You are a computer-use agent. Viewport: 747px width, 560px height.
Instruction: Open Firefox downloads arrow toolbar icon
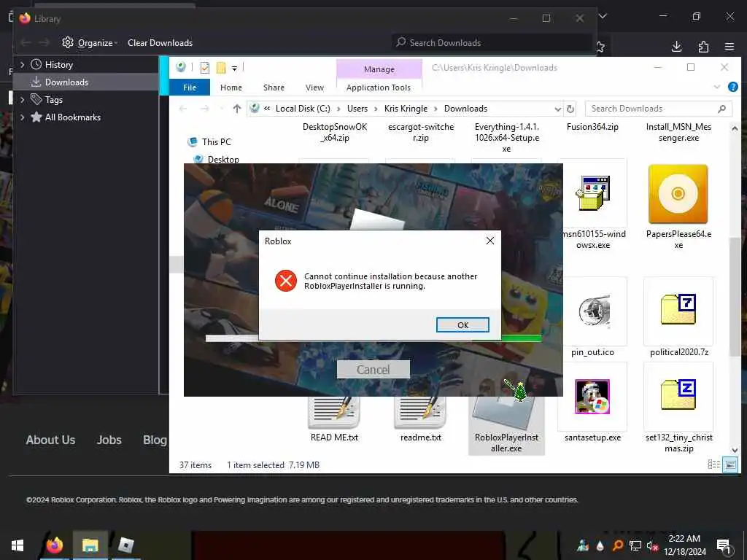tap(676, 46)
